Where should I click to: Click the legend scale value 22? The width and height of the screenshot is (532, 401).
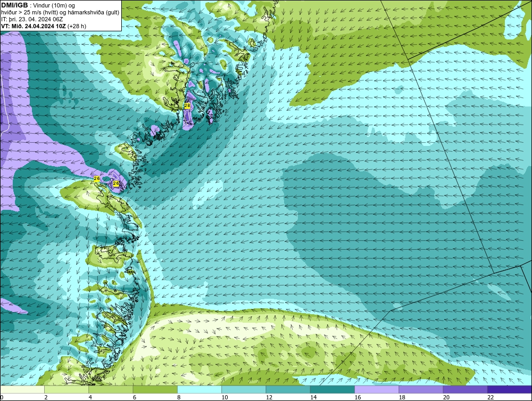pyautogui.click(x=491, y=397)
